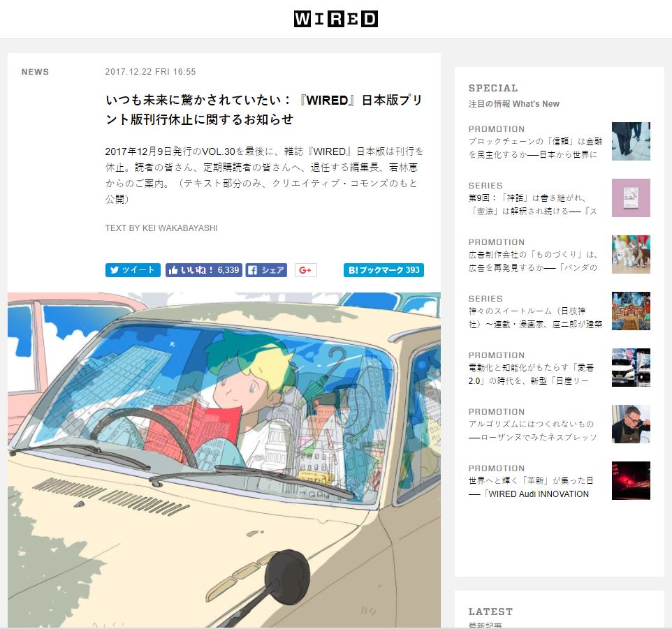Click the article headline about WIRED 日本版プリント版
The image size is (672, 629).
tap(264, 110)
